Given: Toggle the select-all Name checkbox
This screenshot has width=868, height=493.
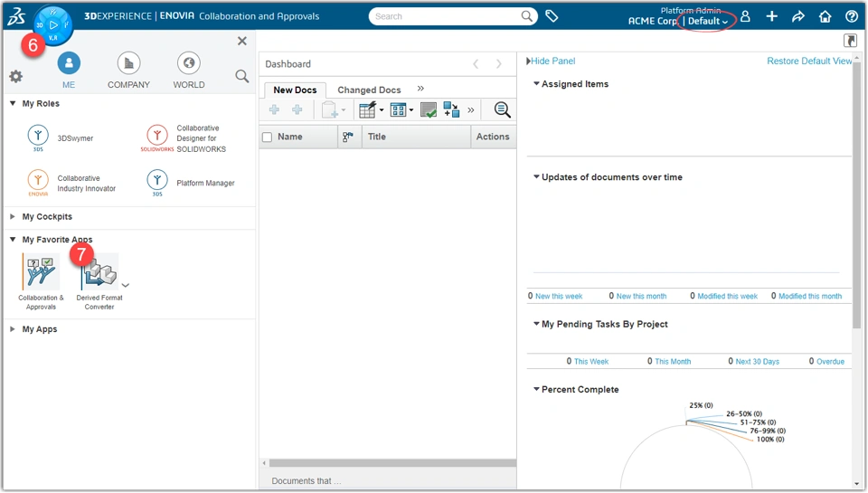Looking at the screenshot, I should [x=268, y=137].
